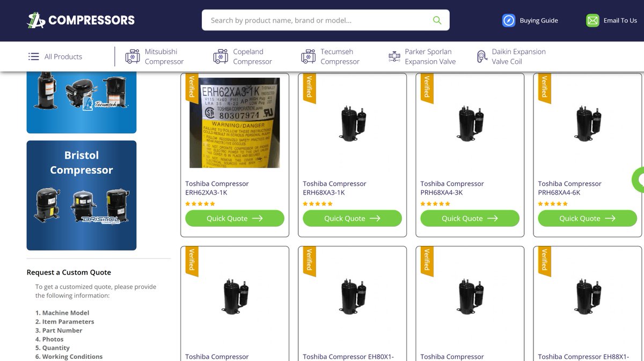Viewport: 644px width, 361px height.
Task: Click the green search magnifier icon
Action: [x=437, y=20]
